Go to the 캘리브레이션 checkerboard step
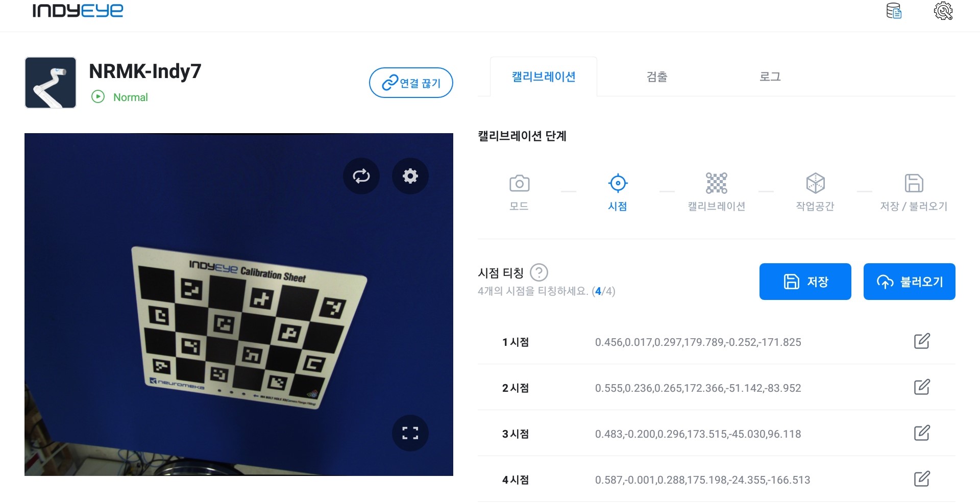Image resolution: width=980 pixels, height=504 pixels. pyautogui.click(x=717, y=183)
